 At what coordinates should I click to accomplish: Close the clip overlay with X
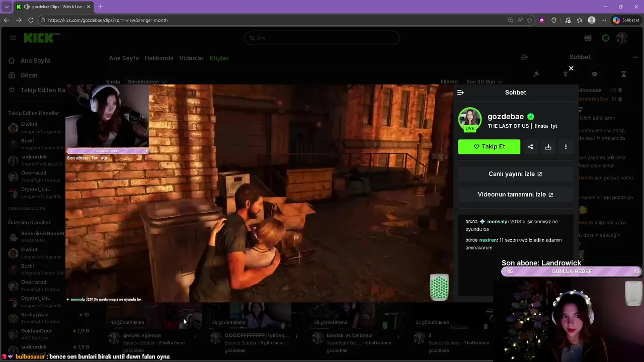[571, 68]
